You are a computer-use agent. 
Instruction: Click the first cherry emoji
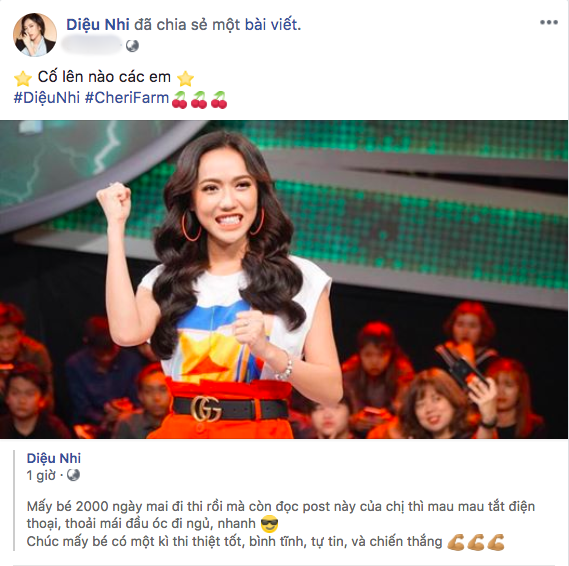pyautogui.click(x=179, y=100)
